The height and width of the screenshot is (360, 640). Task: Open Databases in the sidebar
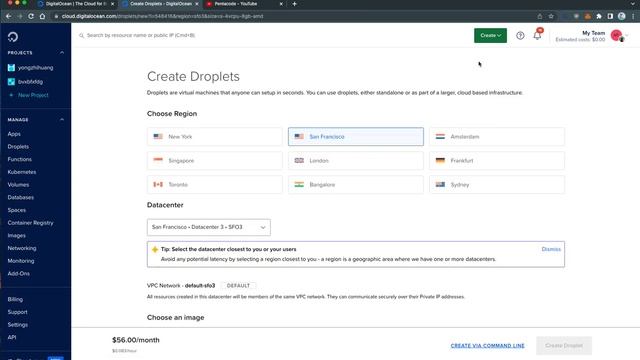(20, 197)
